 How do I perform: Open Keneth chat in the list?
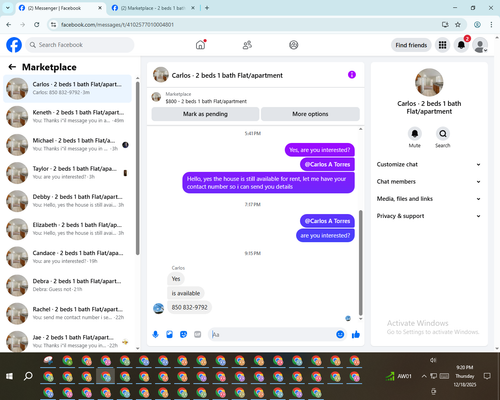click(67, 117)
